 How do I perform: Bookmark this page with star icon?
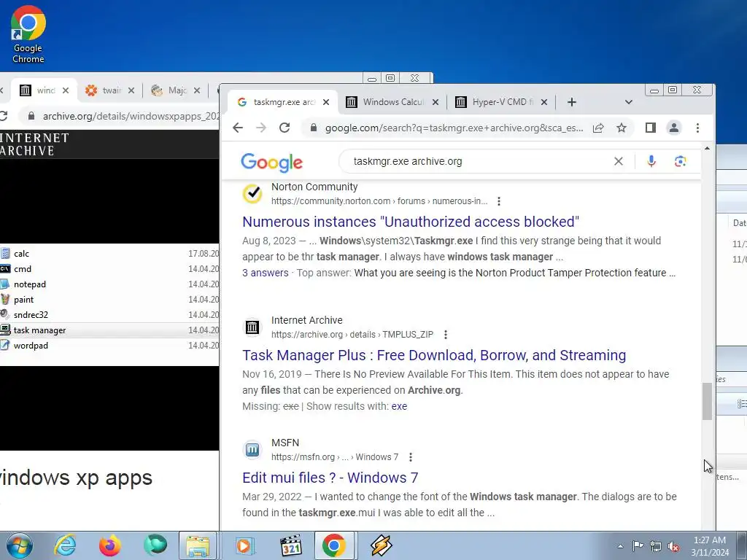[x=622, y=128]
